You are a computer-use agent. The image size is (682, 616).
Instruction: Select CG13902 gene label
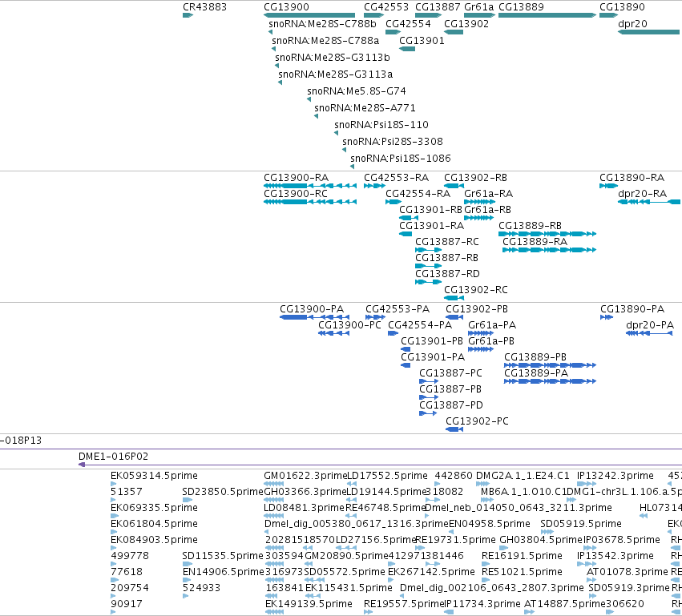pyautogui.click(x=466, y=23)
